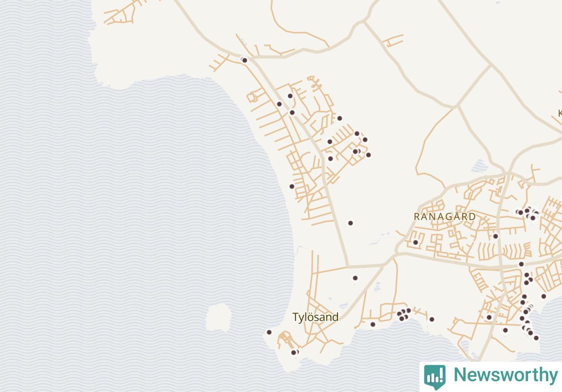Select the lone marker in the open field west of Ranagård
This screenshot has width=562, height=392.
pyautogui.click(x=350, y=223)
